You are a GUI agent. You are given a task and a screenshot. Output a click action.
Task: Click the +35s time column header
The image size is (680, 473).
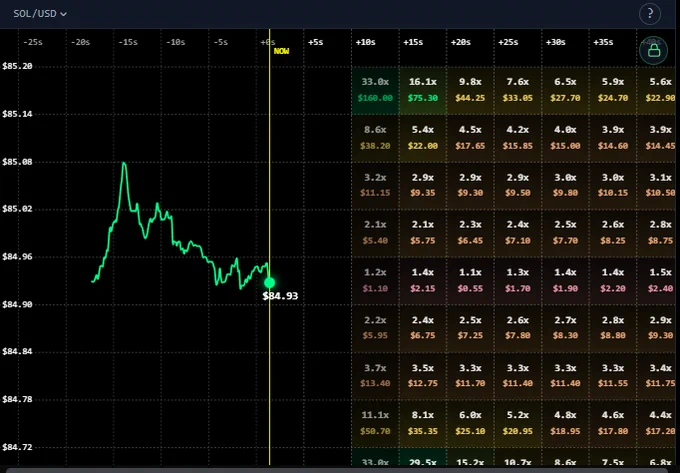coord(603,42)
